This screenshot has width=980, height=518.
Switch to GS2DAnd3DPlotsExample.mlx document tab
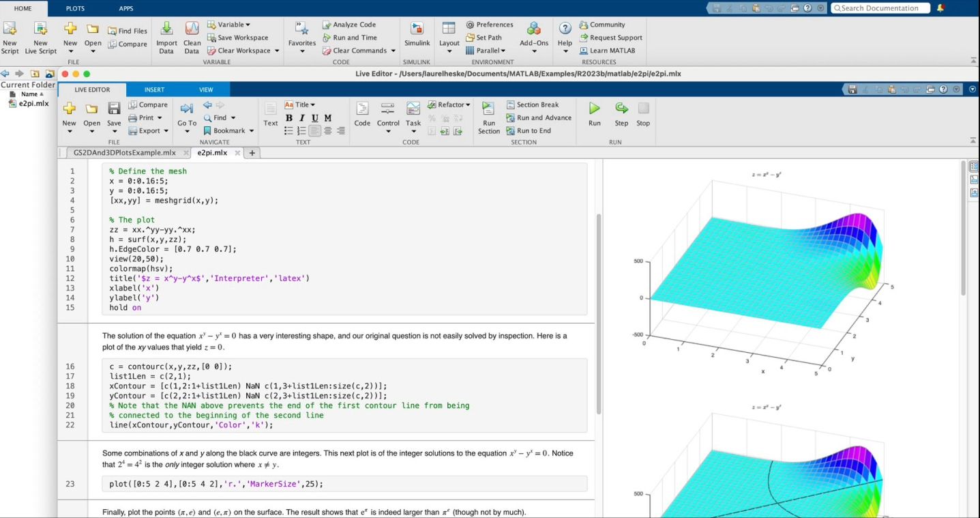(125, 153)
